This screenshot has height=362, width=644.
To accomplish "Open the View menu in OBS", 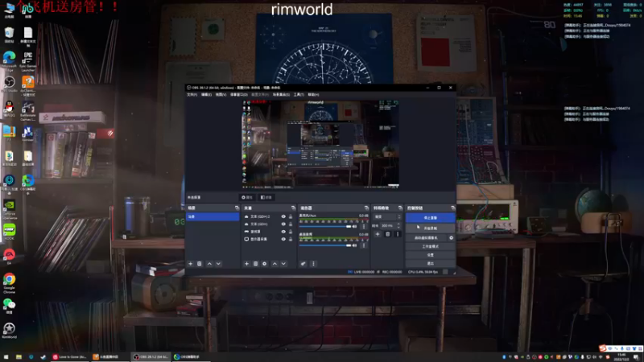I will tap(221, 94).
